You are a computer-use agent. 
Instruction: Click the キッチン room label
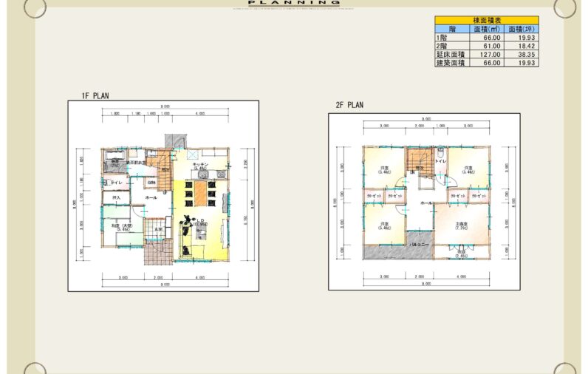point(201,165)
